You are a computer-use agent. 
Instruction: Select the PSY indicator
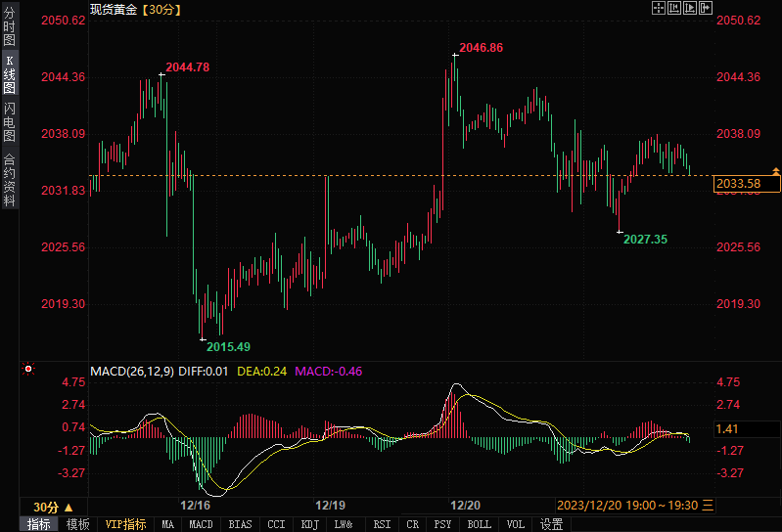pos(442,524)
